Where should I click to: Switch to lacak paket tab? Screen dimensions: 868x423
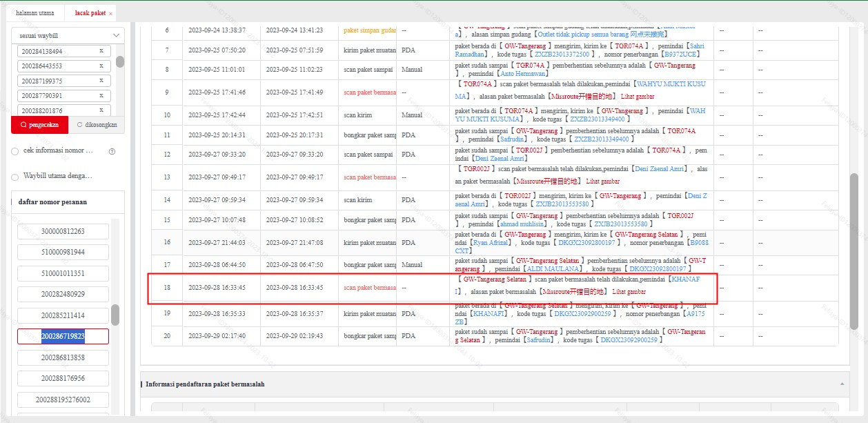(x=90, y=13)
